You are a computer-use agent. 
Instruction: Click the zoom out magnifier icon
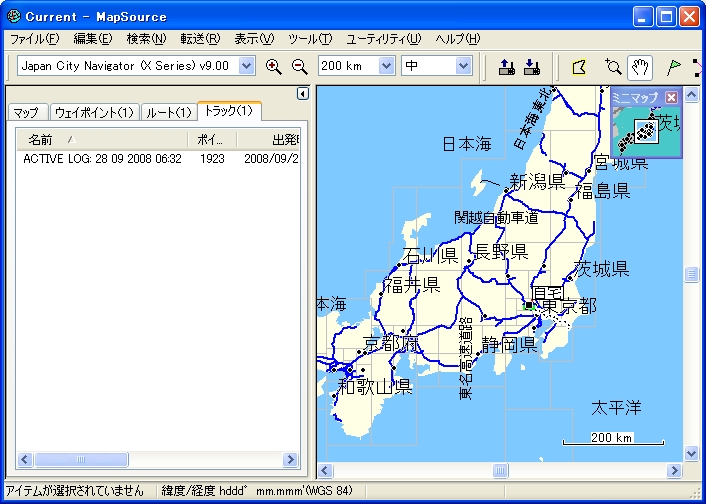click(300, 67)
